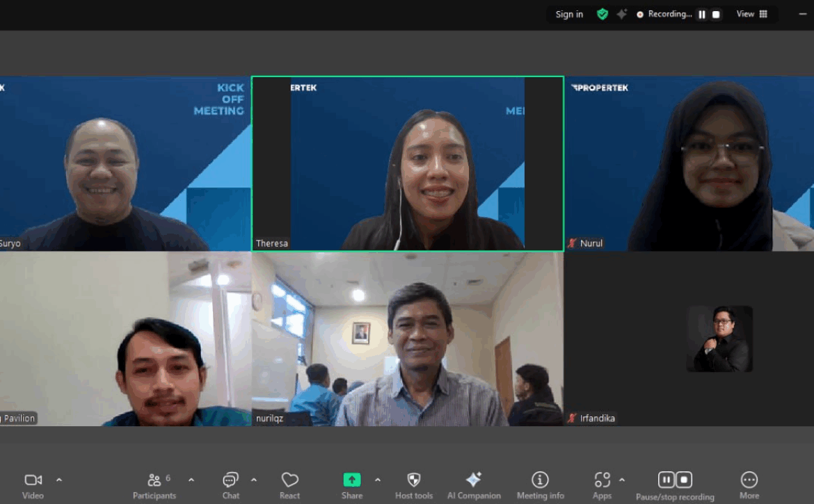Click the green encryption shield icon
Viewport: 814px width, 504px height.
[x=602, y=14]
